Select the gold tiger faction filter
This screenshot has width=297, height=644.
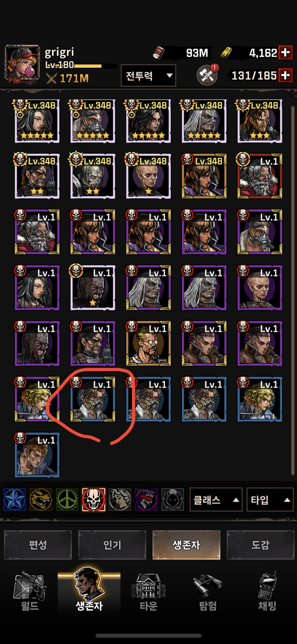click(x=41, y=499)
